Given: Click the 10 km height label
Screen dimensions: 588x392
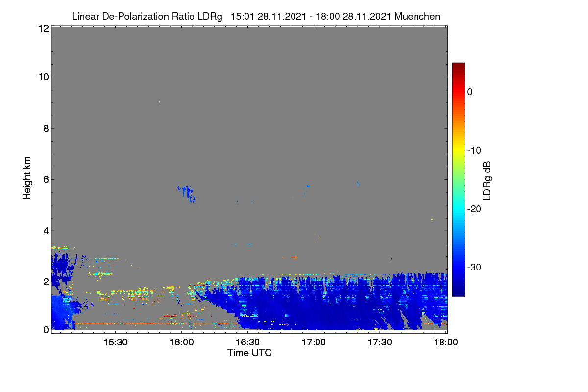Looking at the screenshot, I should (x=43, y=77).
